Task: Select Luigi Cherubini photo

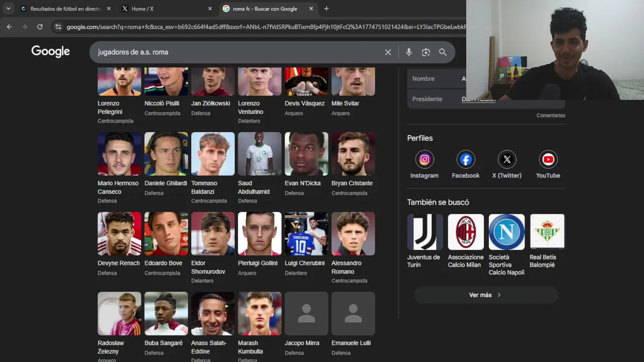Action: [306, 234]
